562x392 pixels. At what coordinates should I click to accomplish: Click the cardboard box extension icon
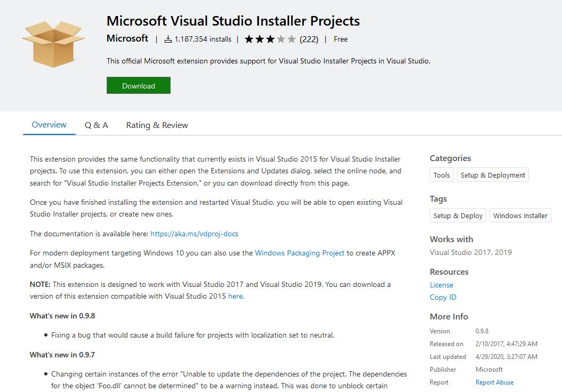pos(53,45)
